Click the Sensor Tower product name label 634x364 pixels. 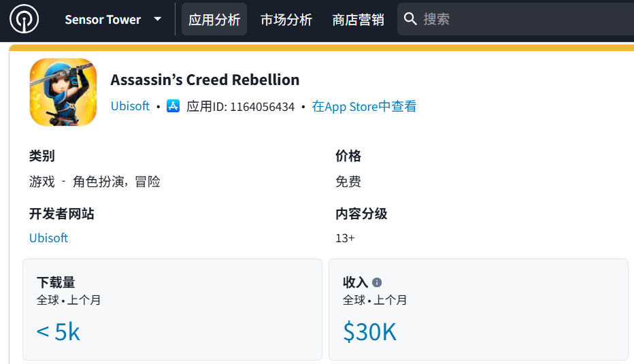point(103,20)
